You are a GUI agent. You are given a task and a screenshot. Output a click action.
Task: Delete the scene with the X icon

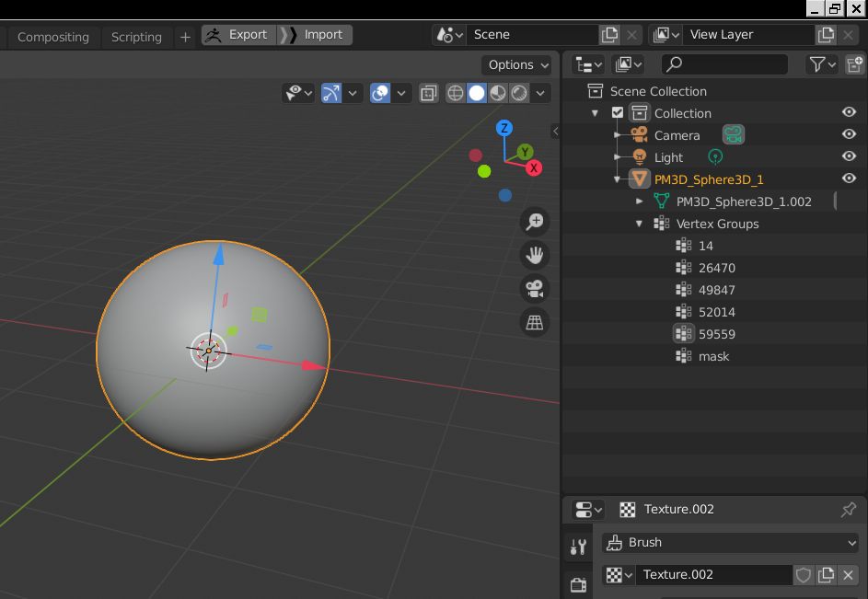click(631, 35)
